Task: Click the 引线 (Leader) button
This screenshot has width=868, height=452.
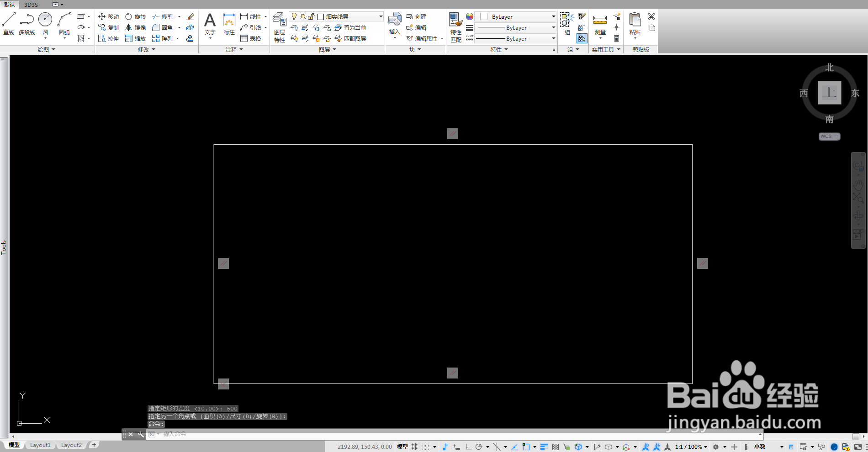Action: pyautogui.click(x=251, y=27)
